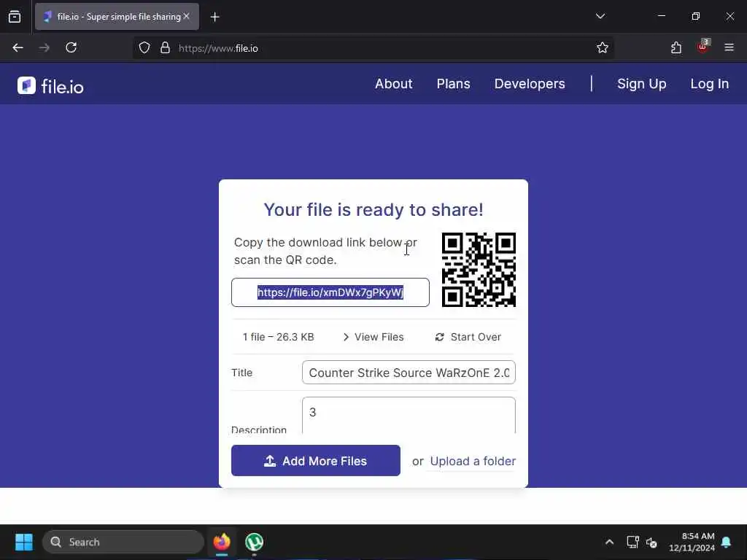Show hidden system tray icons

tap(609, 542)
